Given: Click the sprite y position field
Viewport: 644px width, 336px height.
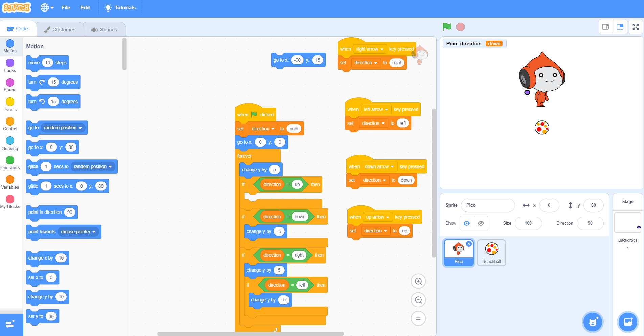Looking at the screenshot, I should coord(593,205).
